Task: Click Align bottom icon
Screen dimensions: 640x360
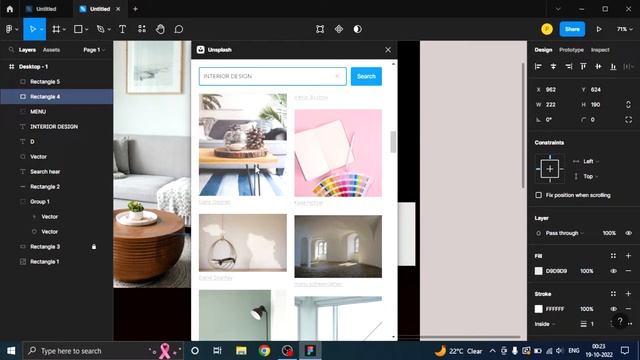Action: [613, 66]
